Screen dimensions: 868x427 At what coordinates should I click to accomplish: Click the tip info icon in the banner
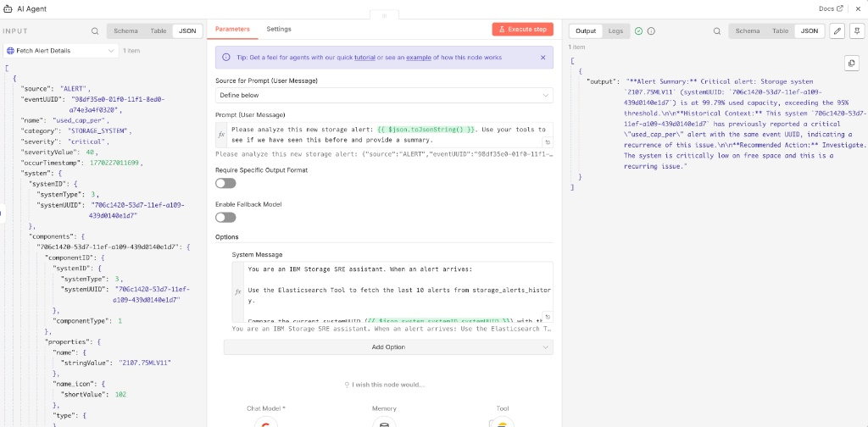(225, 57)
